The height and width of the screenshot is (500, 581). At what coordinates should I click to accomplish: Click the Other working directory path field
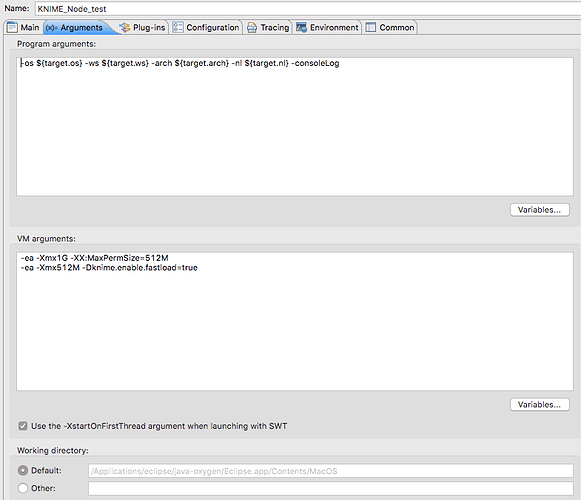[331, 488]
